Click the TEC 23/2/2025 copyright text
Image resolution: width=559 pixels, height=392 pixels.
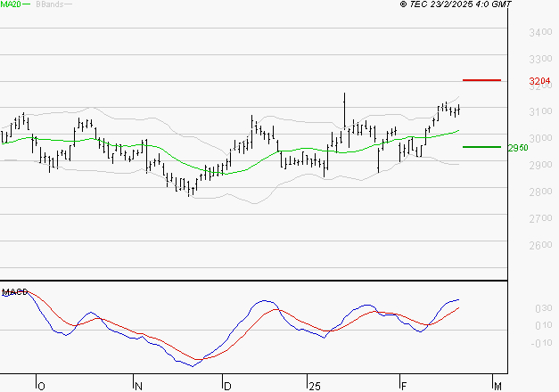coord(456,4)
